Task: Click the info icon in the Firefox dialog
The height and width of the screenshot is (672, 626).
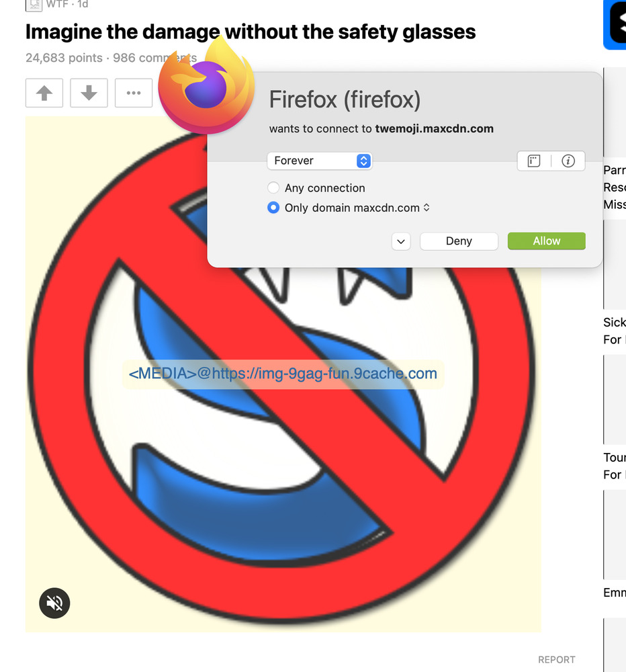Action: click(x=568, y=161)
